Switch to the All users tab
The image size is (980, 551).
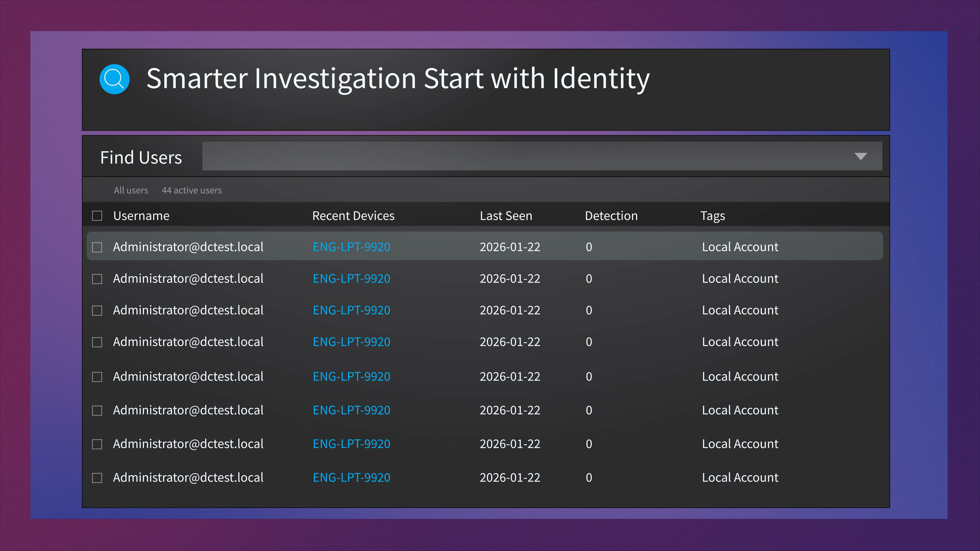tap(131, 190)
